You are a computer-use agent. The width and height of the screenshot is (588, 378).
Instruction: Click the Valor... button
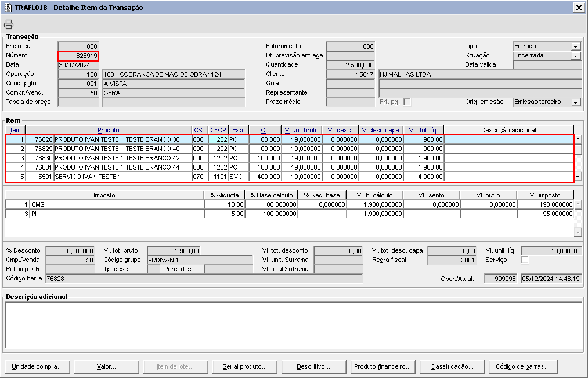pos(106,366)
